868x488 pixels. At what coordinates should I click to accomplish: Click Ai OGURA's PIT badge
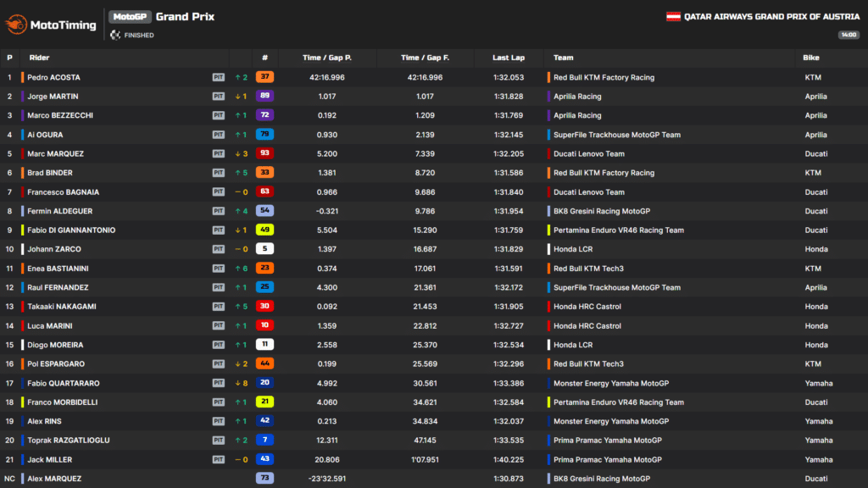(219, 135)
